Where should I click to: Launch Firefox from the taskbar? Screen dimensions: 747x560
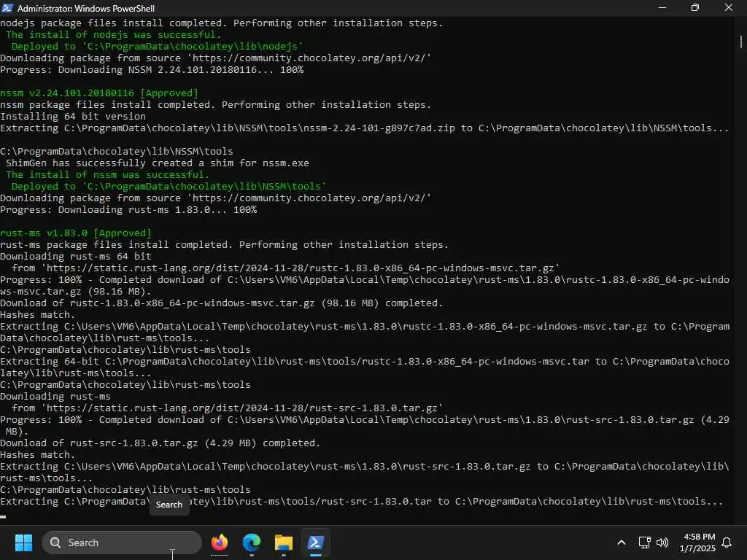(220, 542)
